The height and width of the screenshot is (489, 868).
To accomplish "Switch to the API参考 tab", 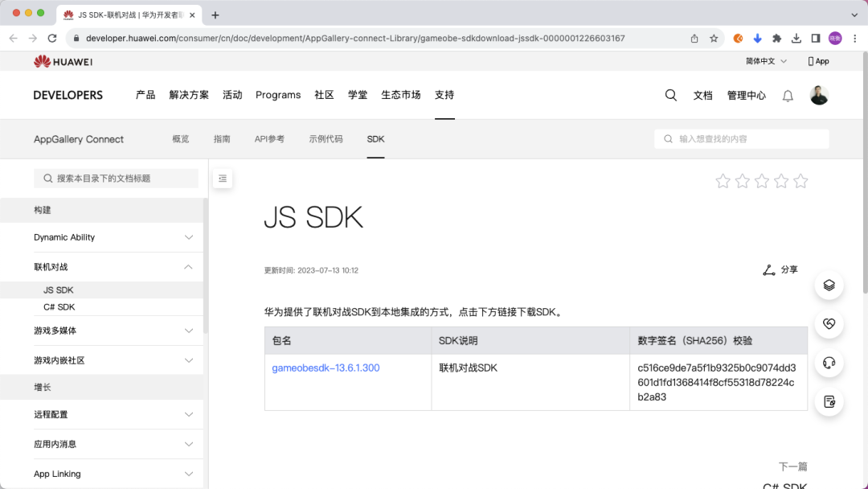I will 269,139.
